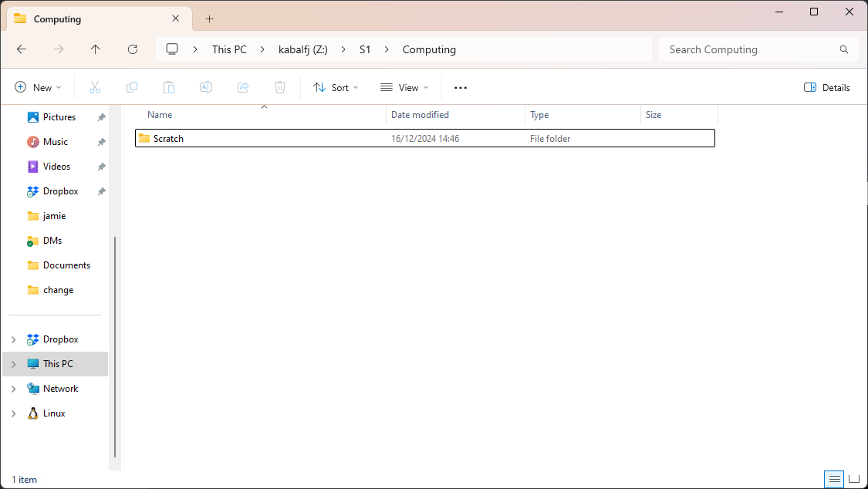Go up one folder level with Up arrow
Image resolution: width=868 pixels, height=489 pixels.
click(x=96, y=49)
